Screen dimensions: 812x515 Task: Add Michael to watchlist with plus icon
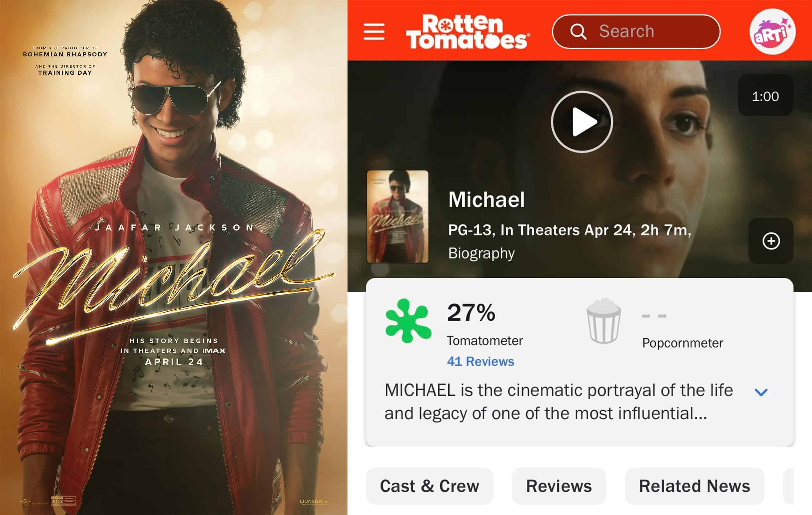coord(771,241)
